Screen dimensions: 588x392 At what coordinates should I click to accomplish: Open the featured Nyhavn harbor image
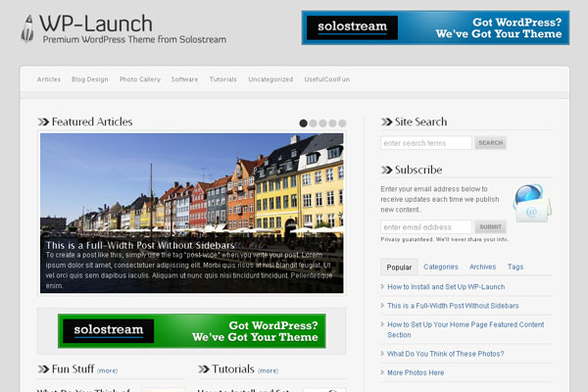pyautogui.click(x=192, y=213)
